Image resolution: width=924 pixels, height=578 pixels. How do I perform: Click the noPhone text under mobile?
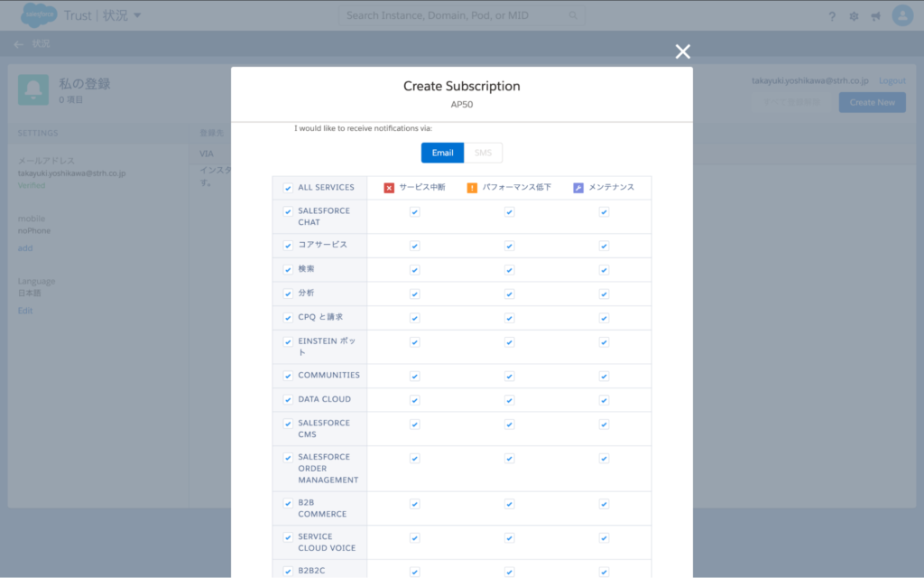(34, 230)
